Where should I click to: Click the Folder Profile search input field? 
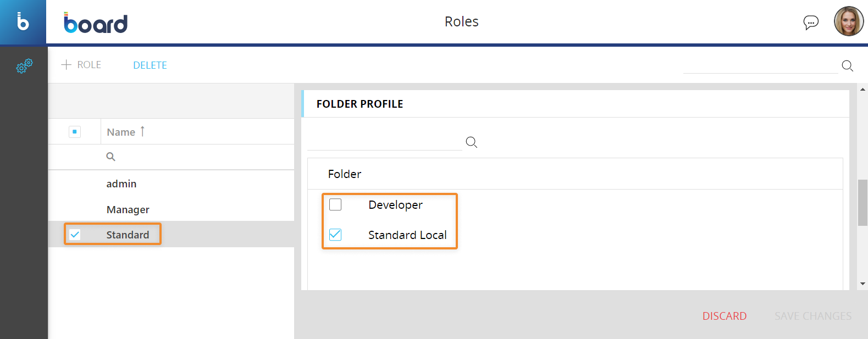(x=384, y=142)
